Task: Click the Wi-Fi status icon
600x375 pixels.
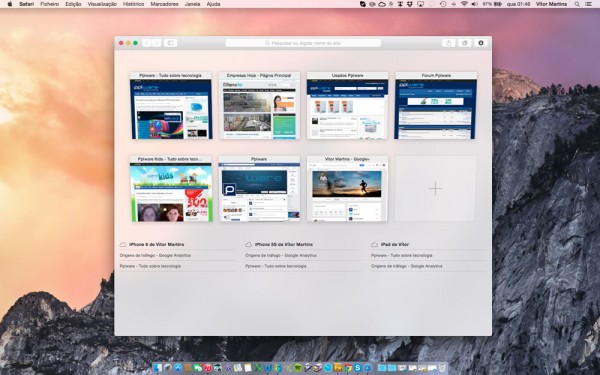Action: click(x=464, y=4)
